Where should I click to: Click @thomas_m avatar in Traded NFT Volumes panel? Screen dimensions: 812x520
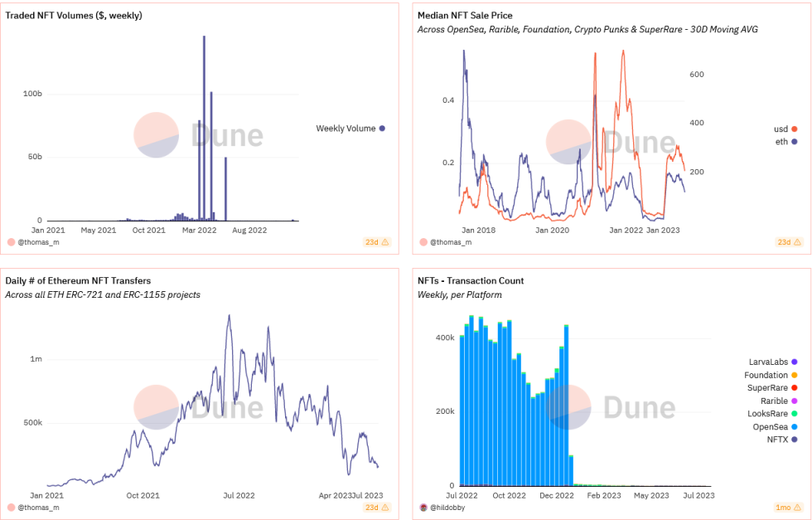(x=11, y=242)
